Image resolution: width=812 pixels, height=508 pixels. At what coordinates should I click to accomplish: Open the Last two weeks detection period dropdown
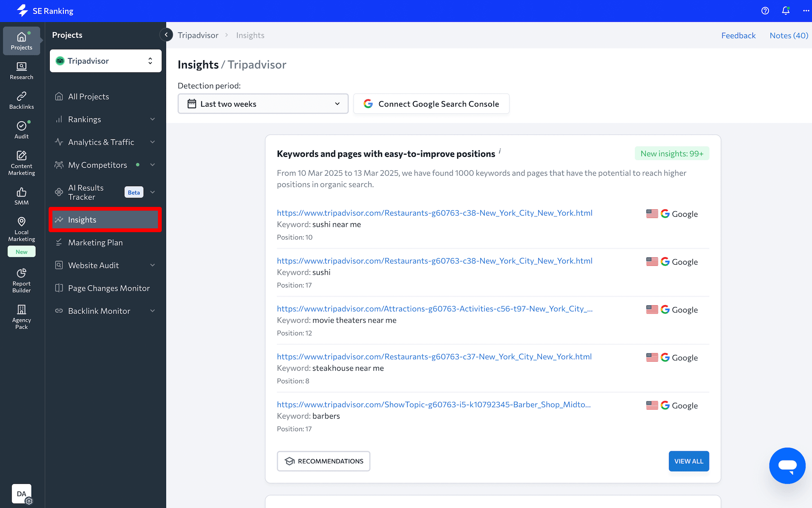[263, 104]
